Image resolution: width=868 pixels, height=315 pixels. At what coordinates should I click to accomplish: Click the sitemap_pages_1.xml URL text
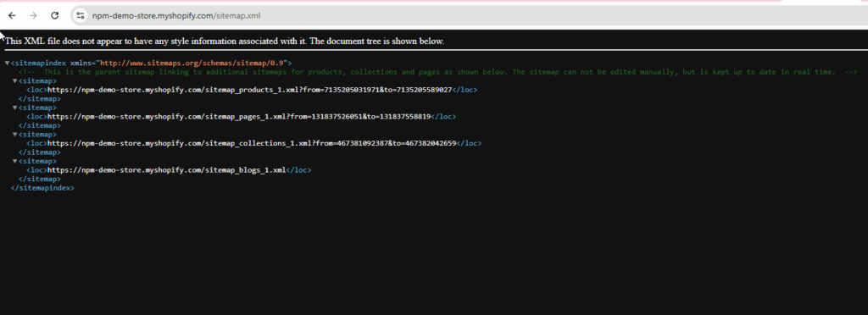(x=239, y=117)
